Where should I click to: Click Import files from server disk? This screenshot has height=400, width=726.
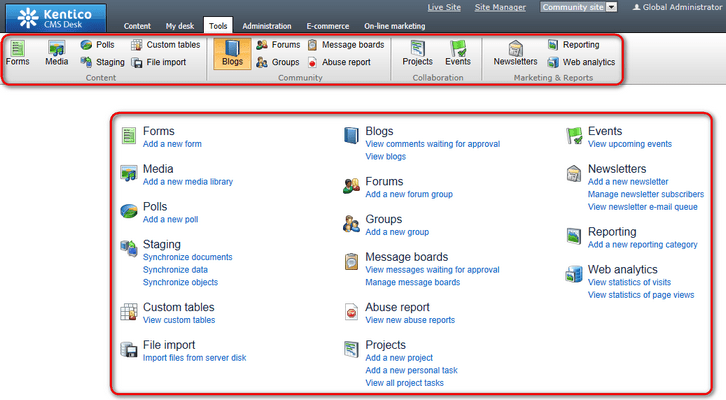pyautogui.click(x=194, y=358)
